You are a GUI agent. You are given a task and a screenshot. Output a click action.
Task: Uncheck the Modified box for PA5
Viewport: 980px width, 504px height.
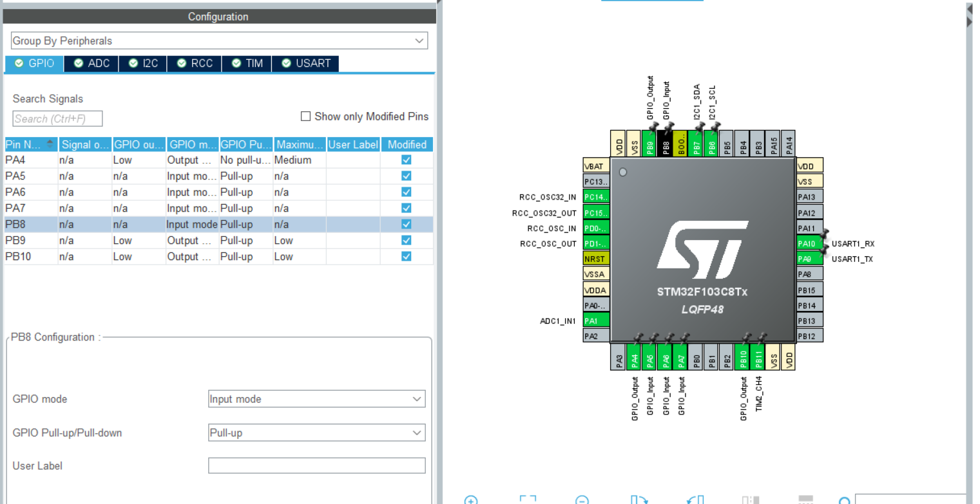pyautogui.click(x=406, y=176)
